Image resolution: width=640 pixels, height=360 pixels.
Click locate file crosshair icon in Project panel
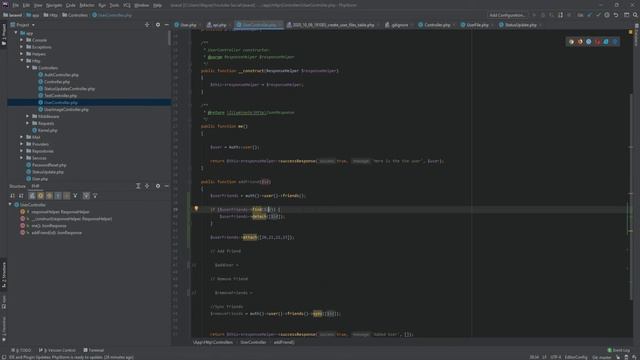point(147,25)
